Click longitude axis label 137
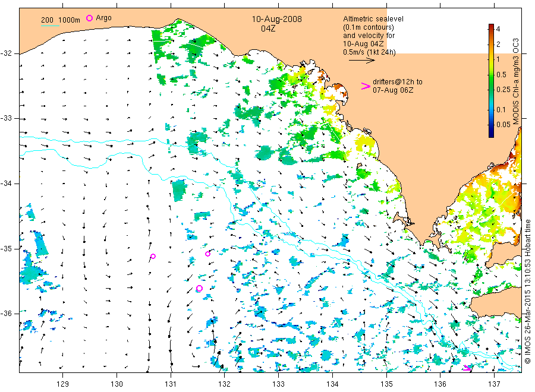 494,384
